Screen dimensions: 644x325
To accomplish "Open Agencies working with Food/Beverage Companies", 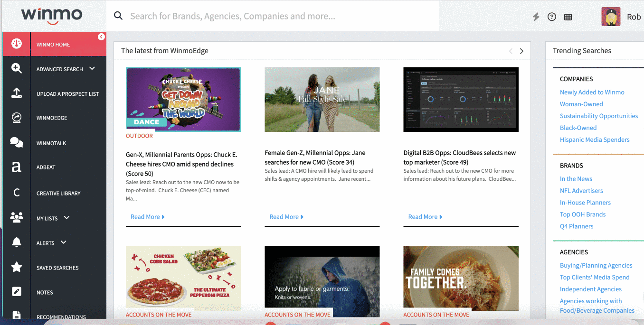I will (x=597, y=306).
